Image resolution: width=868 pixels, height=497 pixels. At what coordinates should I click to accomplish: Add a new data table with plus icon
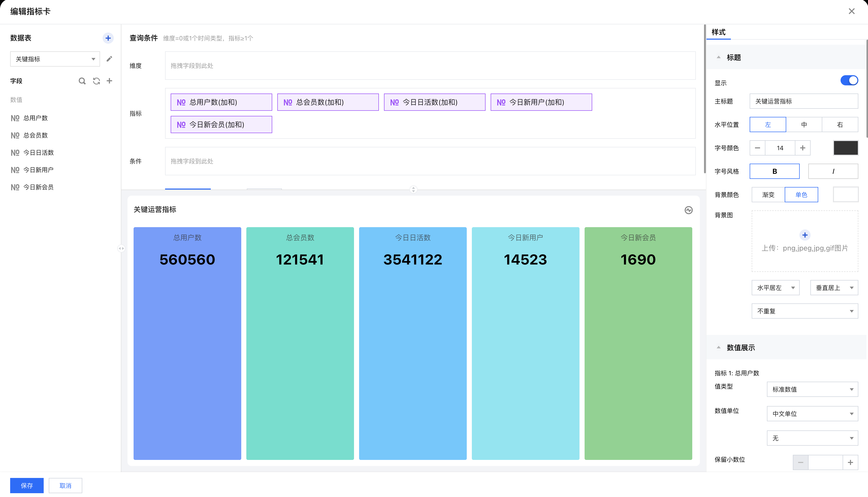(108, 38)
